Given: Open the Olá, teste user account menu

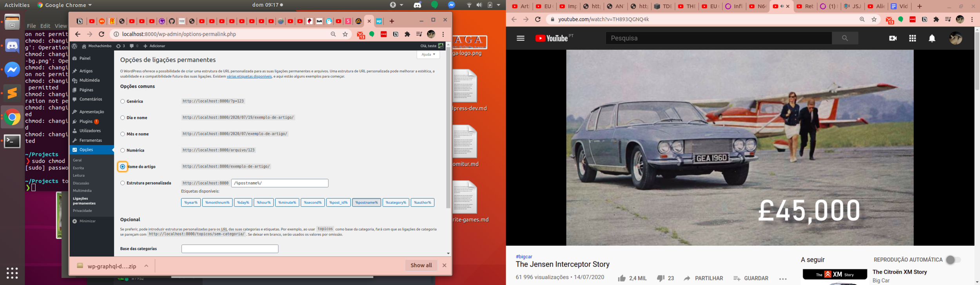Looking at the screenshot, I should pos(432,46).
